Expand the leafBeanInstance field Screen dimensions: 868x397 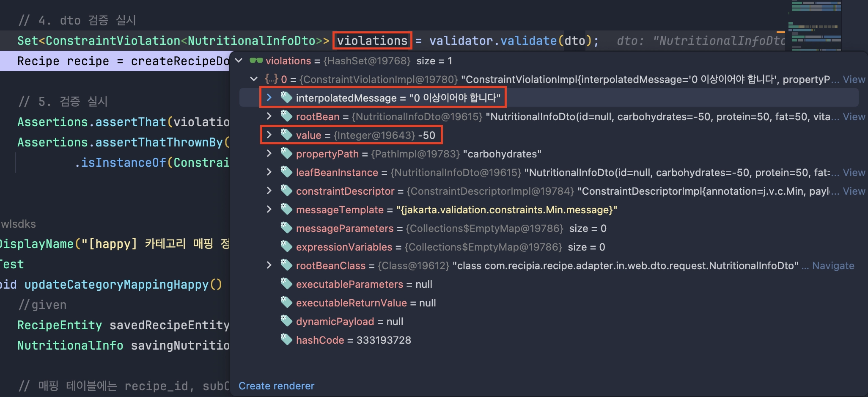pos(269,172)
